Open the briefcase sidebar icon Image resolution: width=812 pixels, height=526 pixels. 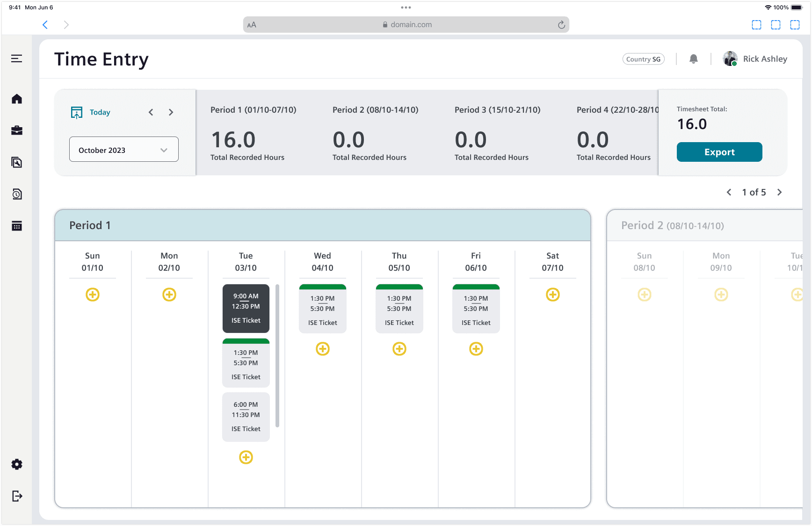17,130
